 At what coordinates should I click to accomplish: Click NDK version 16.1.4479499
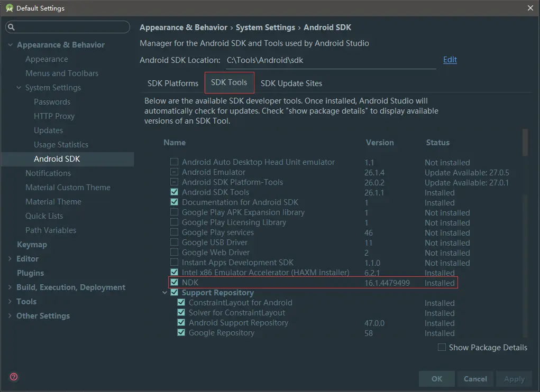pyautogui.click(x=387, y=283)
